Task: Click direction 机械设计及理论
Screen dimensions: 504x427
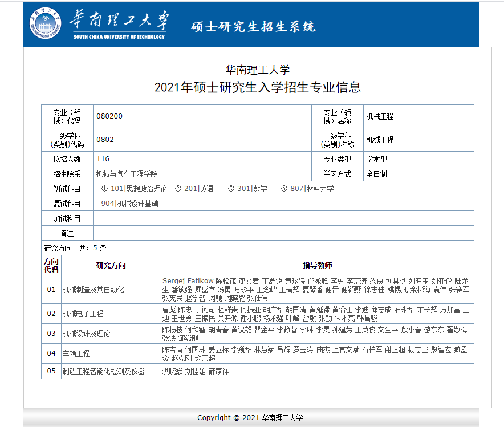Action: pos(86,334)
